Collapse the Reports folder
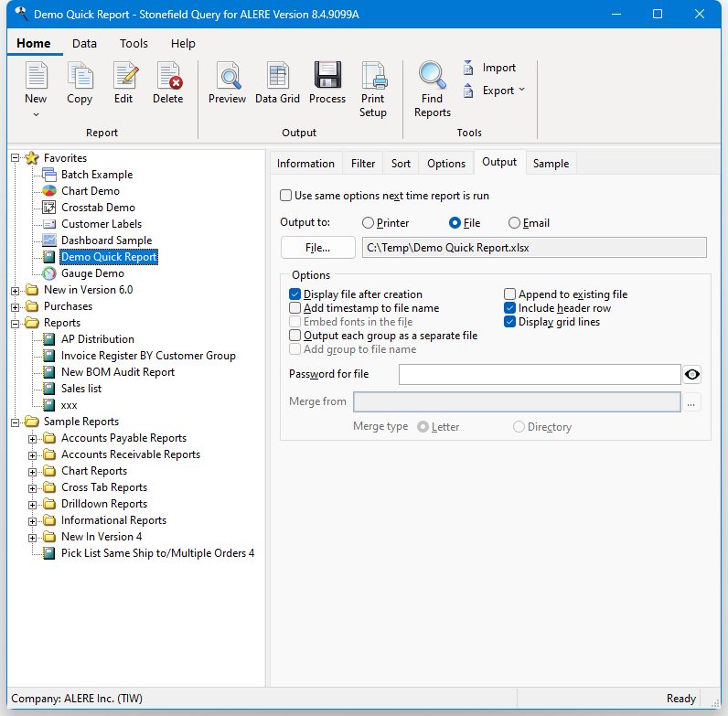Image resolution: width=728 pixels, height=716 pixels. tap(16, 324)
